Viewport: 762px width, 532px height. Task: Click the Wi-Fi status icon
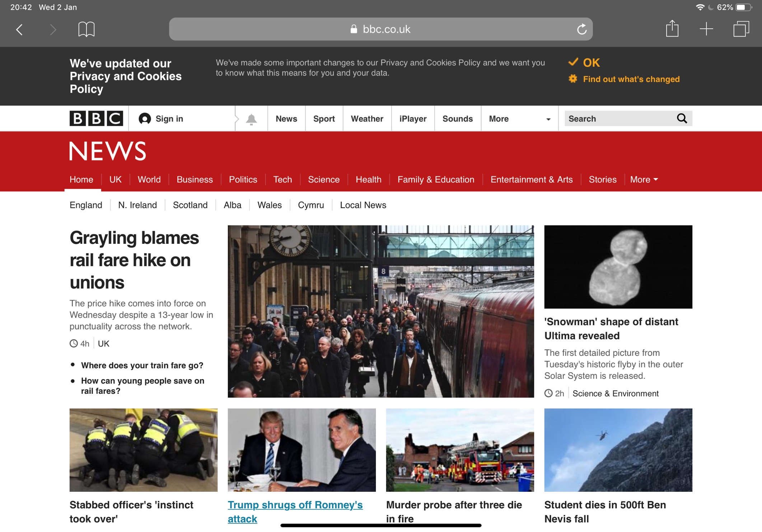tap(700, 7)
